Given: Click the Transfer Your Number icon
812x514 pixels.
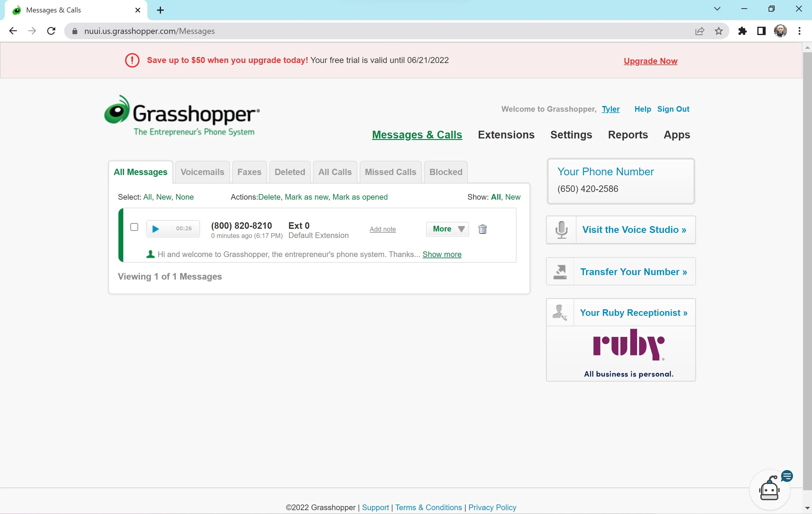Looking at the screenshot, I should point(560,271).
